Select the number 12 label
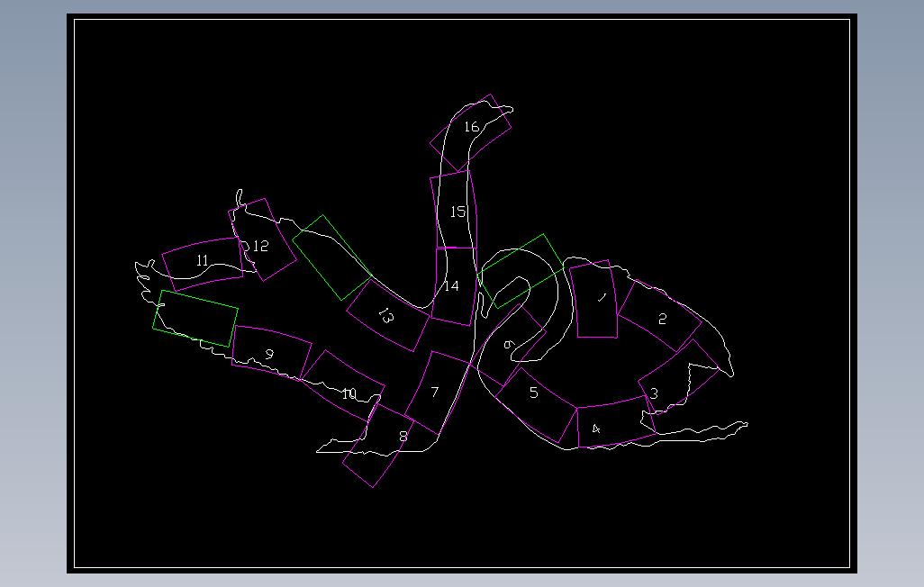The width and height of the screenshot is (924, 587). pyautogui.click(x=260, y=246)
